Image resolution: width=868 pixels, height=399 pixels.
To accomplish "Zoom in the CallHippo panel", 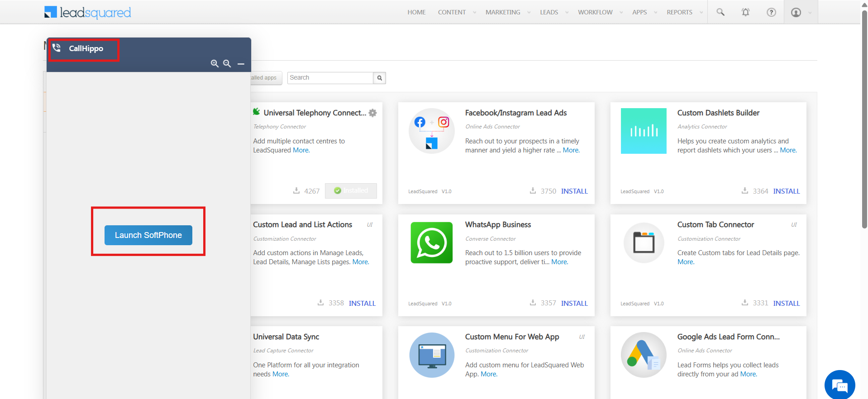I will point(215,64).
